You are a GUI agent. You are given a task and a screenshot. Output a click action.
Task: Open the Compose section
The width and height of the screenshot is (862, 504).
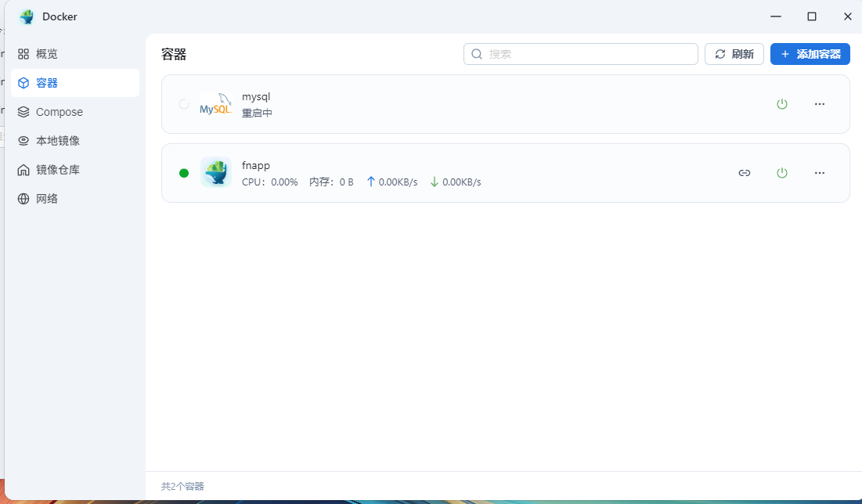click(74, 112)
